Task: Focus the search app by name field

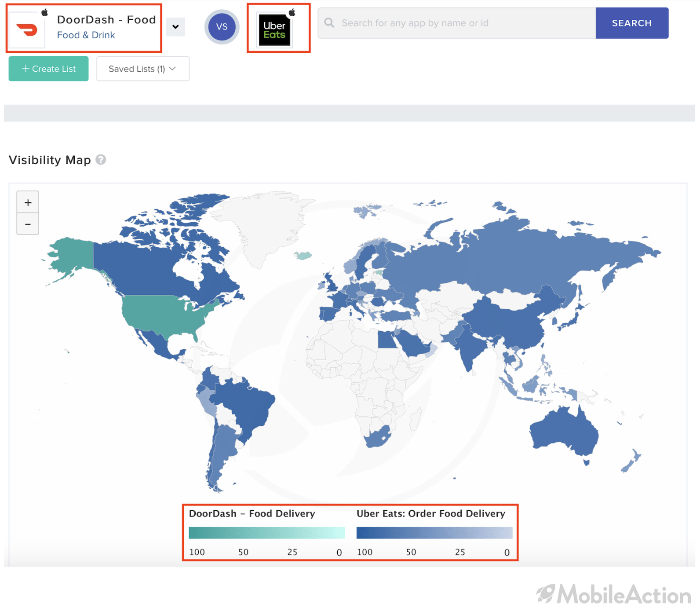Action: pos(457,23)
